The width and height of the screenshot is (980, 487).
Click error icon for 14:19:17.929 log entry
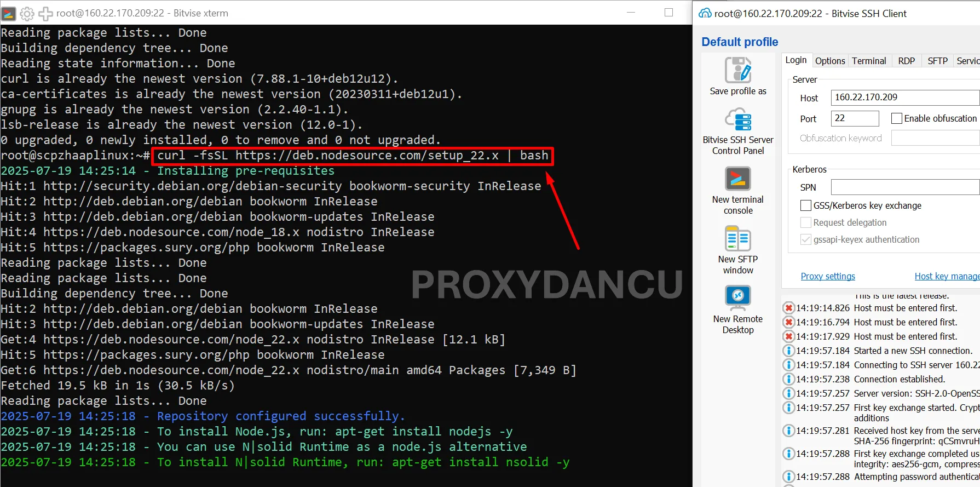(x=789, y=336)
